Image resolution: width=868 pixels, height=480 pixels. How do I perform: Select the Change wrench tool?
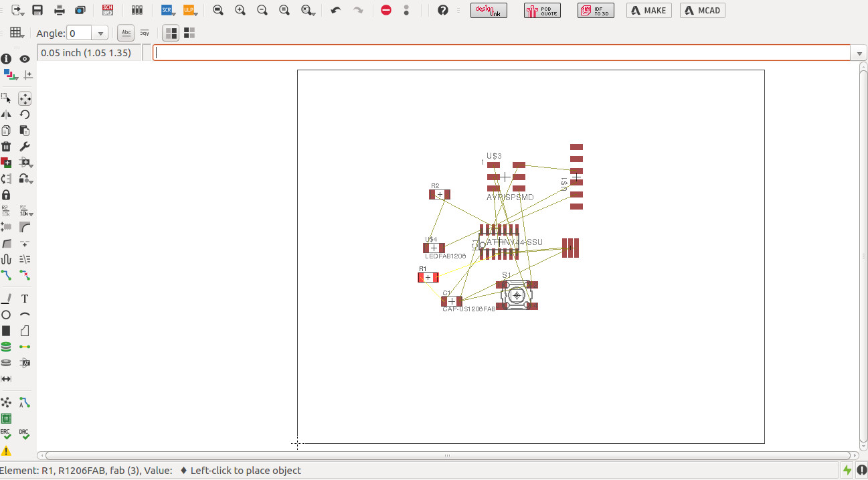[x=25, y=147]
